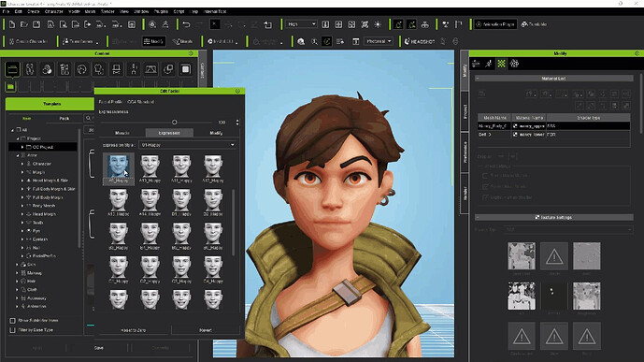Click the overlapping squares icon in Content panel
644x362 pixels.
pyautogui.click(x=168, y=69)
